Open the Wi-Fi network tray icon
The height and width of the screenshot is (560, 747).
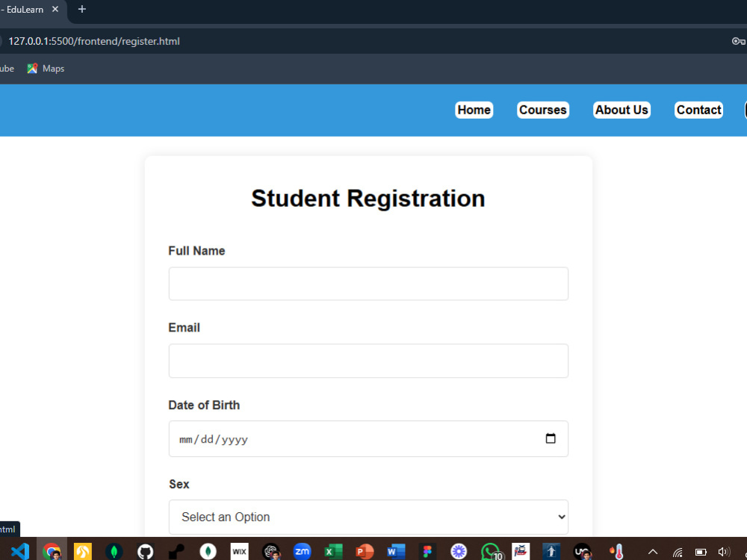click(678, 552)
